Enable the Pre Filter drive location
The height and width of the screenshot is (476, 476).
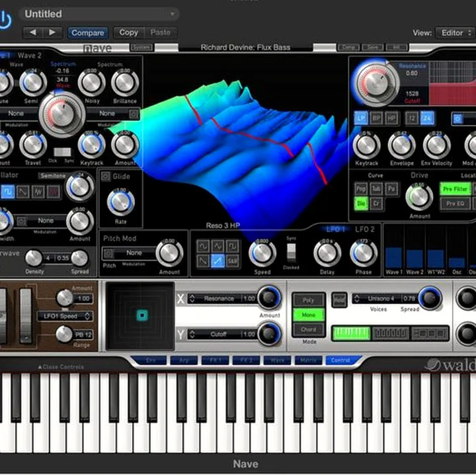(455, 189)
